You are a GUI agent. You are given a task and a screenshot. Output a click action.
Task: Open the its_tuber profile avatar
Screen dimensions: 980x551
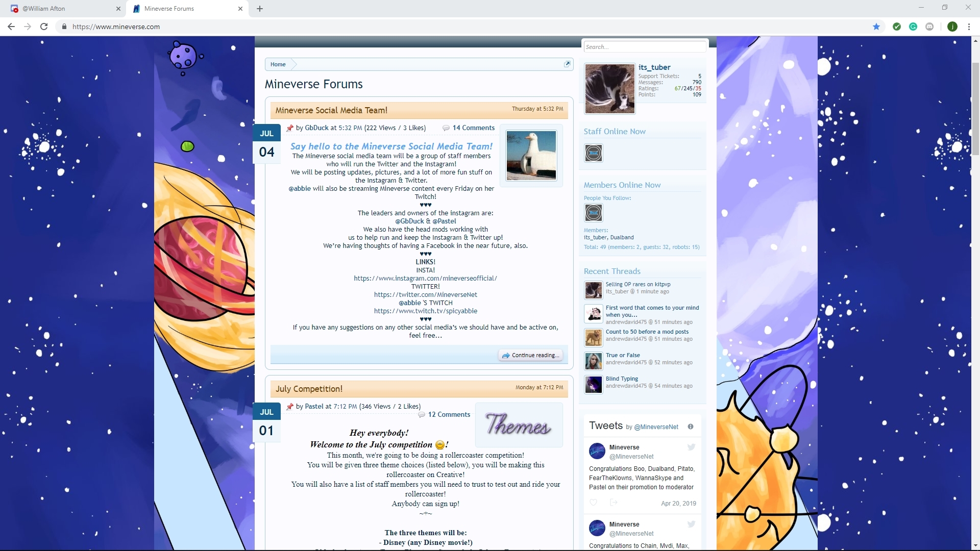click(609, 89)
